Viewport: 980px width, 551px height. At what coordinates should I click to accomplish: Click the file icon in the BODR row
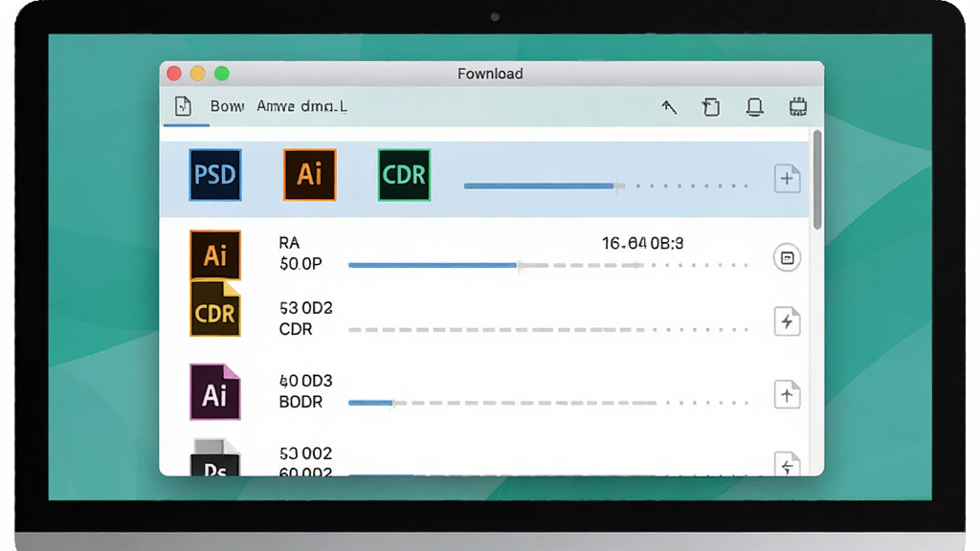tap(787, 394)
